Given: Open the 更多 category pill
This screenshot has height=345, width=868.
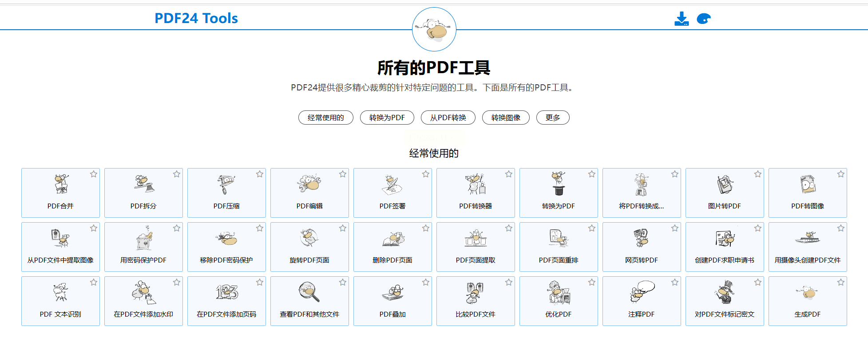Looking at the screenshot, I should tap(553, 118).
